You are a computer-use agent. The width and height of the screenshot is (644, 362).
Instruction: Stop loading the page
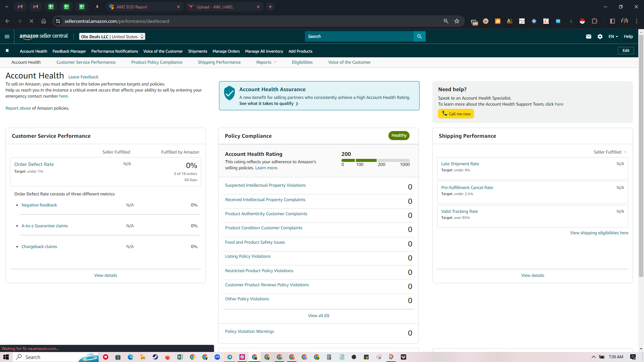point(31,21)
